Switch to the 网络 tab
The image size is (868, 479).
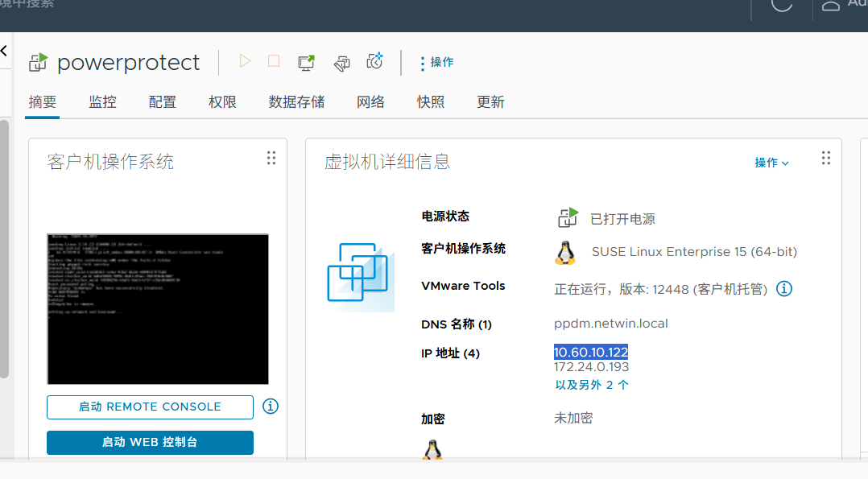pyautogui.click(x=371, y=102)
